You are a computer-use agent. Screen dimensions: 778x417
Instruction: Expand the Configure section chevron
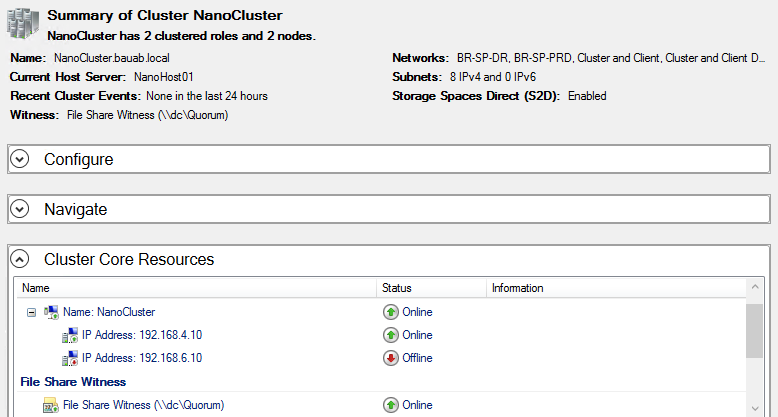coord(20,159)
